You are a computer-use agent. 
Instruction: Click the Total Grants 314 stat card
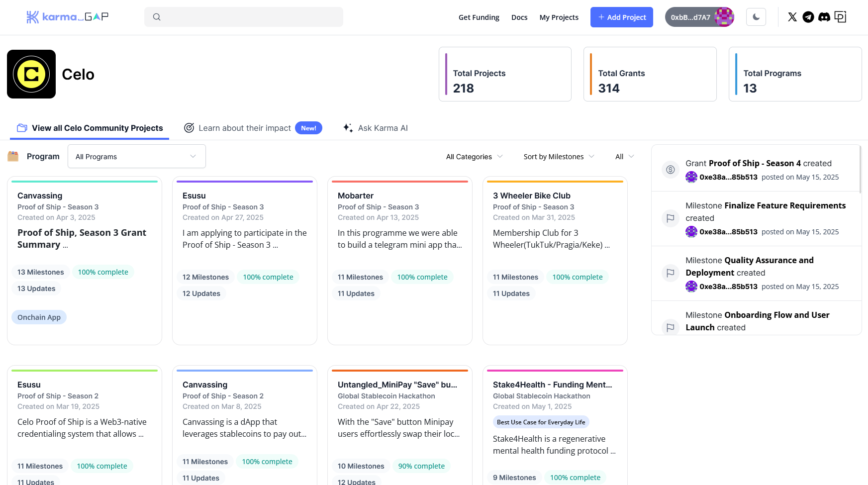650,74
